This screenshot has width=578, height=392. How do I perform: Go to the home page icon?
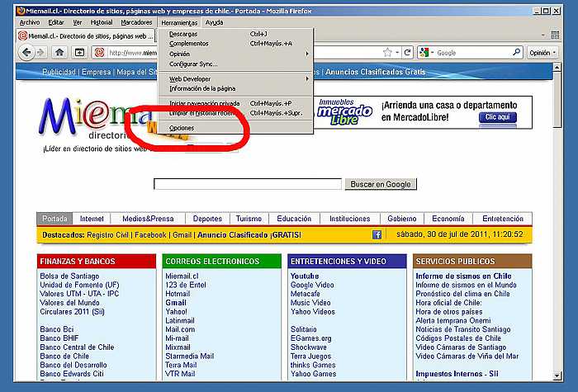(59, 53)
